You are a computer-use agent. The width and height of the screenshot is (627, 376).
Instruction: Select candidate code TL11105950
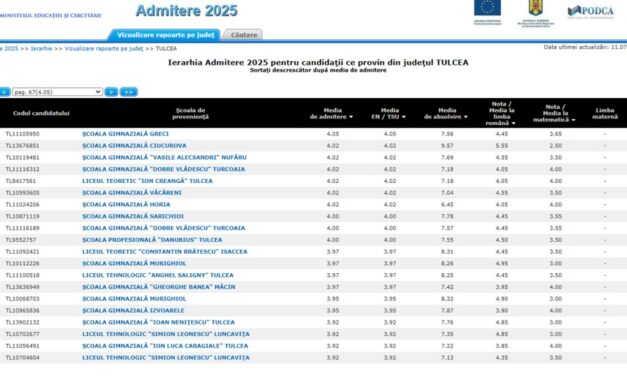[x=22, y=134]
